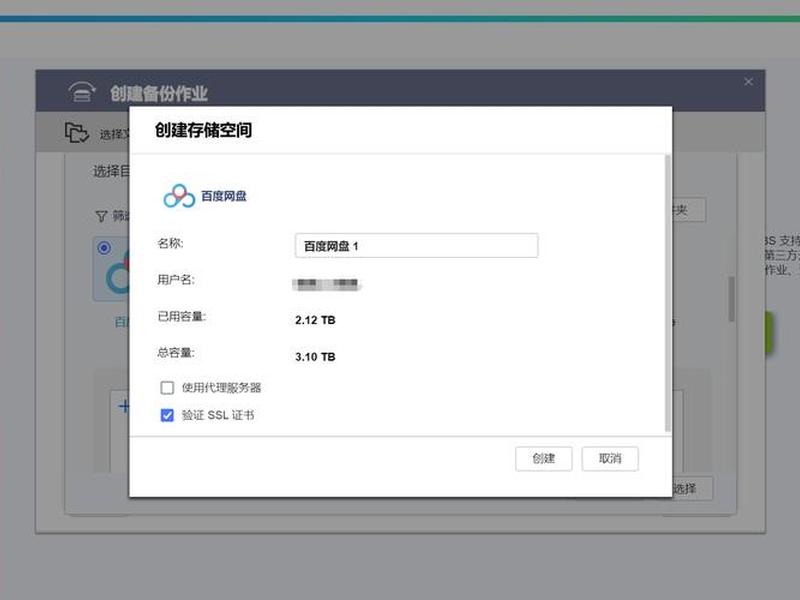800x600 pixels.
Task: Enable the 使用代理服务器 checkbox
Action: coord(167,388)
